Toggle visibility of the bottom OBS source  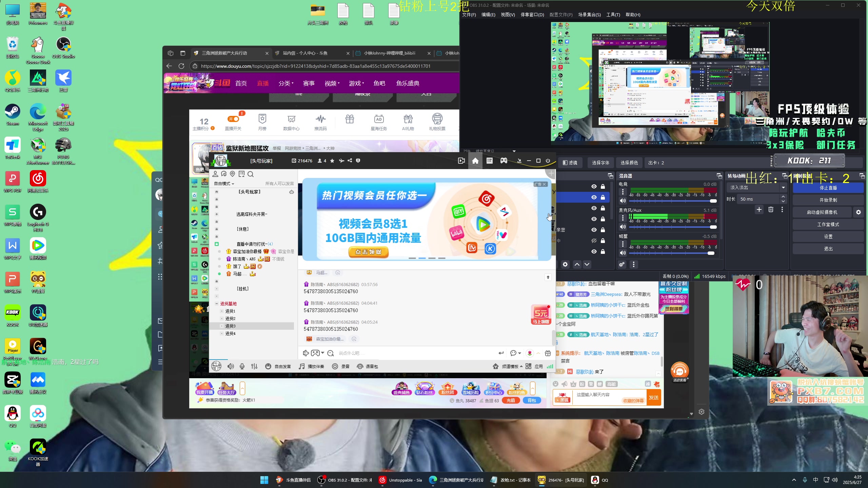click(594, 251)
